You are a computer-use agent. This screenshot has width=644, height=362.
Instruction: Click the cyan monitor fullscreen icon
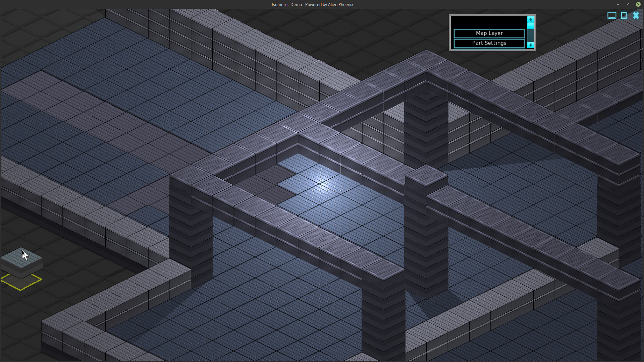[x=611, y=16]
